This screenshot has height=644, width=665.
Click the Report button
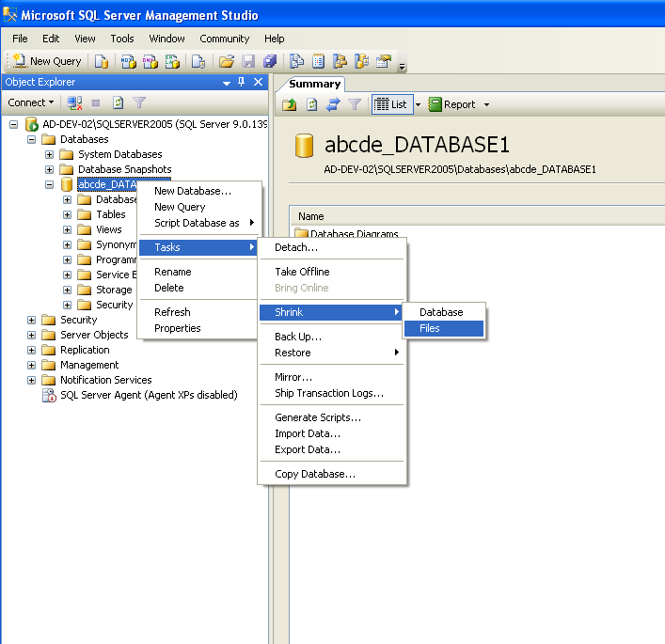pos(451,104)
